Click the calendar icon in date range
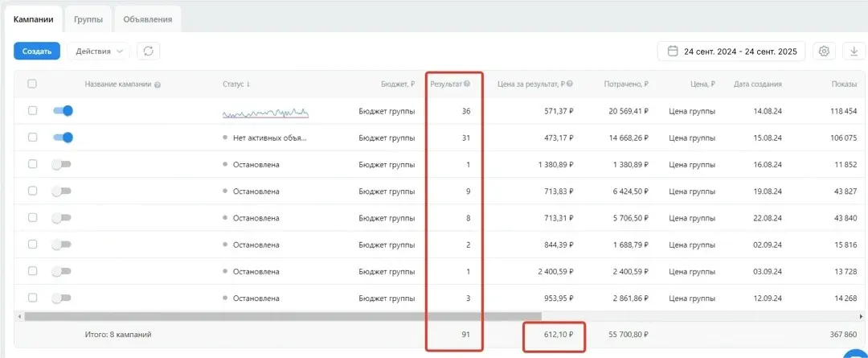Image resolution: width=868 pixels, height=358 pixels. click(x=673, y=51)
